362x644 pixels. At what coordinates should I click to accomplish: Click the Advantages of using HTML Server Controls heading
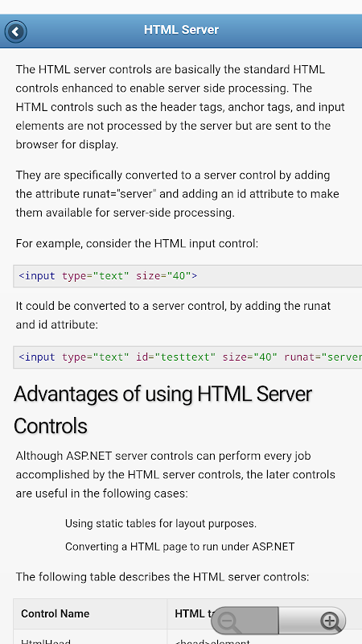tap(163, 410)
